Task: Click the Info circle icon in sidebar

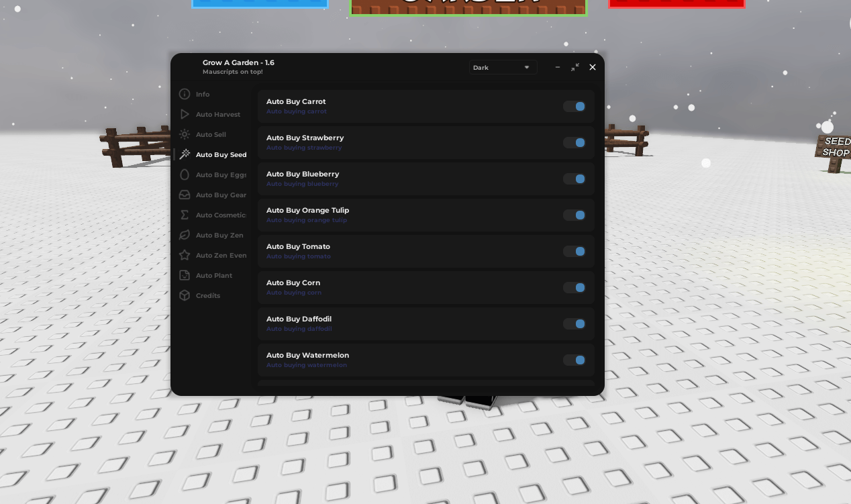Action: click(185, 94)
